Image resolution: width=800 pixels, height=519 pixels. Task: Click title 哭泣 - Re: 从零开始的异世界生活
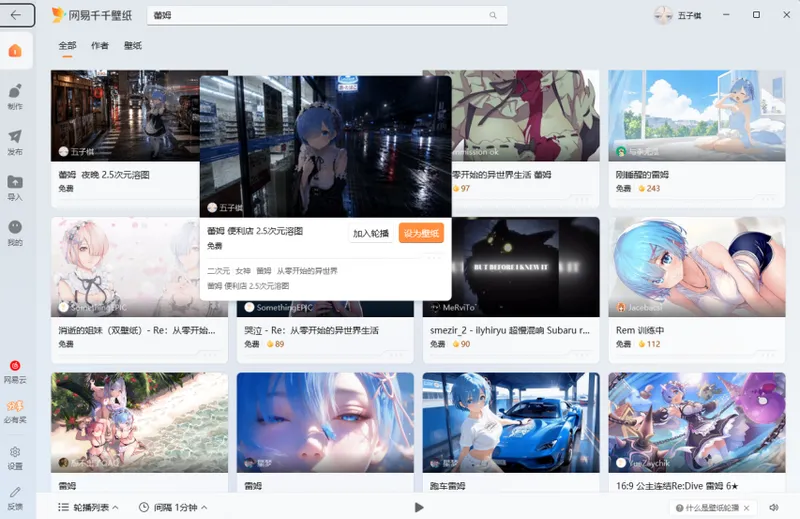coord(311,330)
